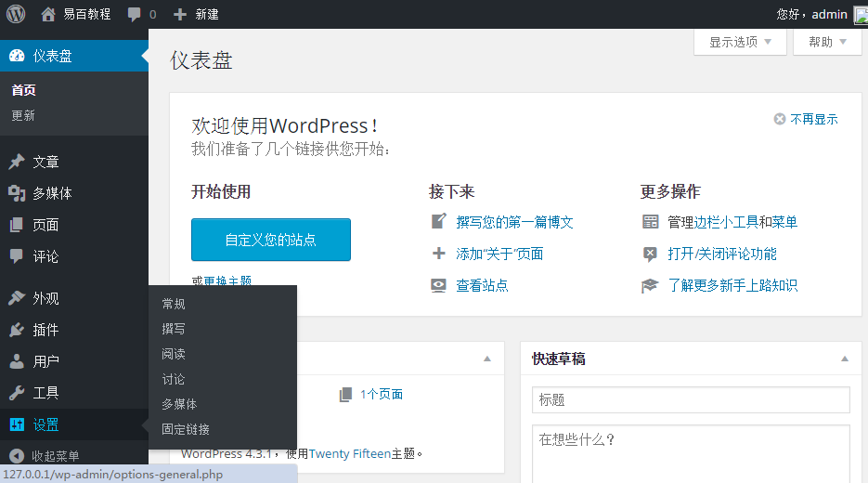Image resolution: width=868 pixels, height=483 pixels.
Task: Click the collapse arrow icon for 收起菜单
Action: tap(17, 456)
